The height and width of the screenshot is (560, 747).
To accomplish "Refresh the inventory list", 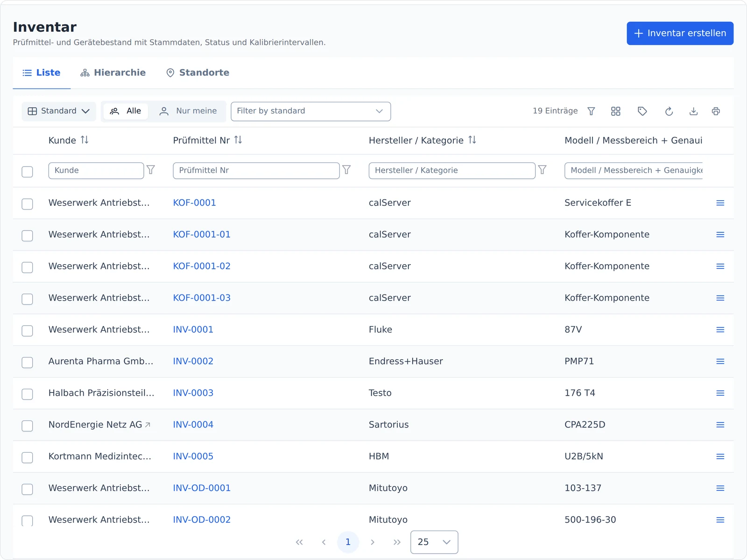I will (669, 111).
